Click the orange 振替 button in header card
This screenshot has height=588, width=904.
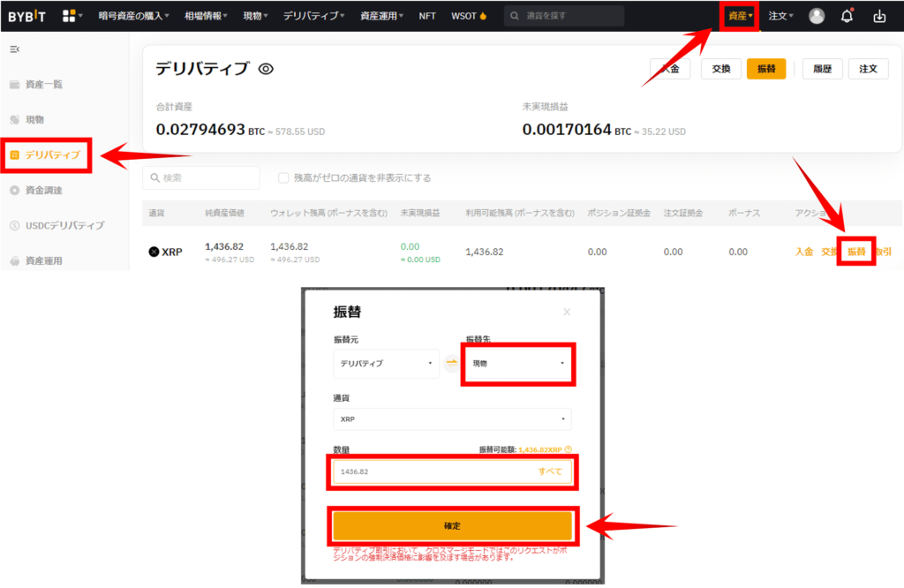coord(766,69)
